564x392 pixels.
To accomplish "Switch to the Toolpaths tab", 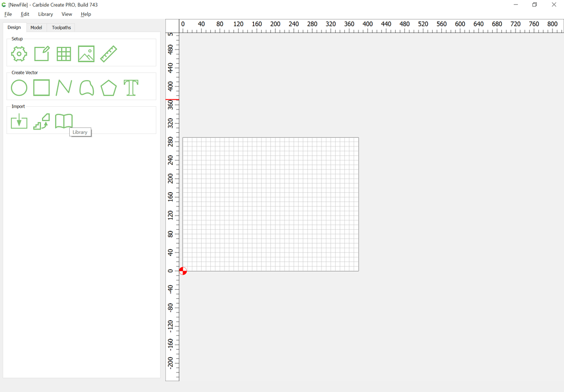I will [x=62, y=27].
